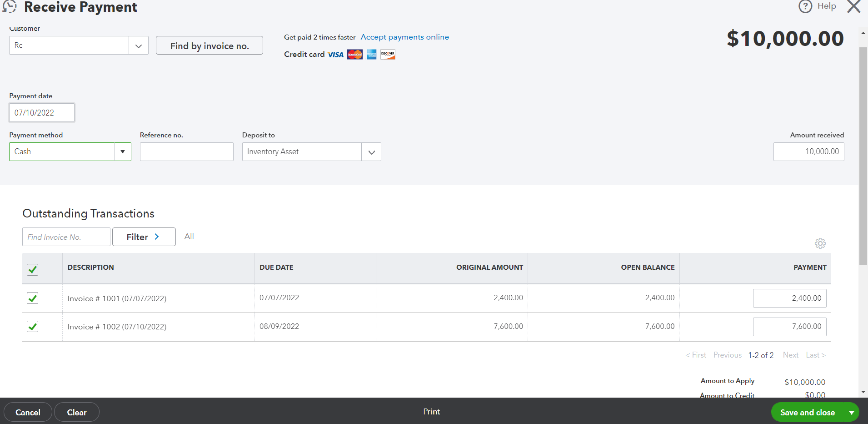
Task: Edit payment amount for Invoice 1002
Action: (x=790, y=327)
